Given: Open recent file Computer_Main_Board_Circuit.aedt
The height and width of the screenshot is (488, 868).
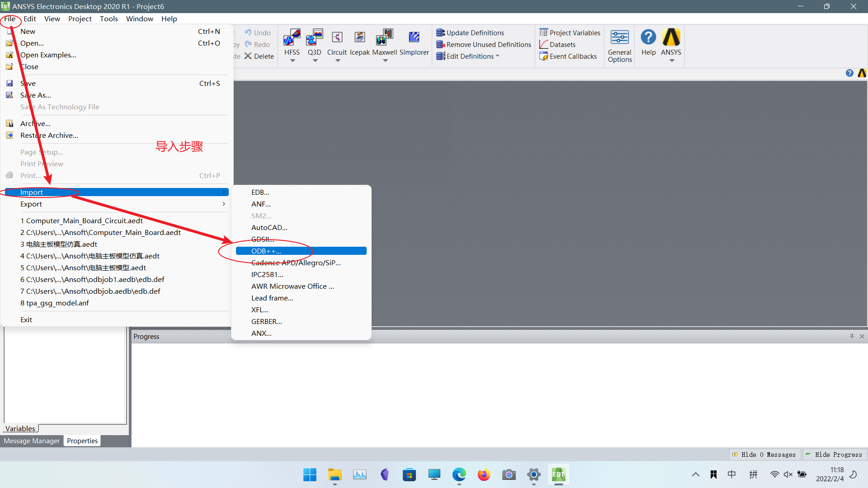Looking at the screenshot, I should tap(81, 221).
